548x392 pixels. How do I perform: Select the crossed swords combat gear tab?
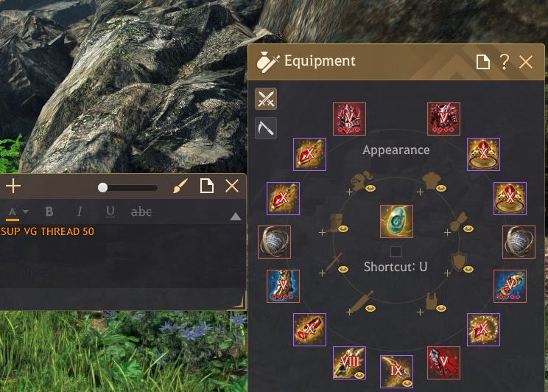(x=266, y=99)
